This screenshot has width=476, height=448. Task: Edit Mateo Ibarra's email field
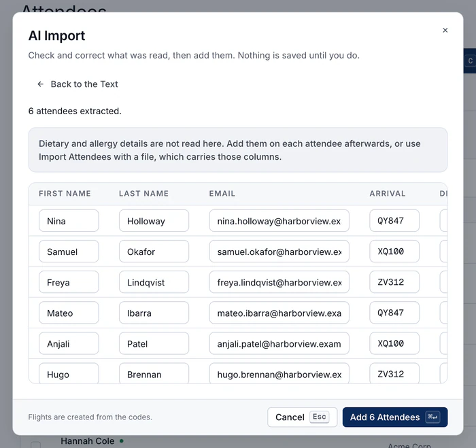click(279, 313)
